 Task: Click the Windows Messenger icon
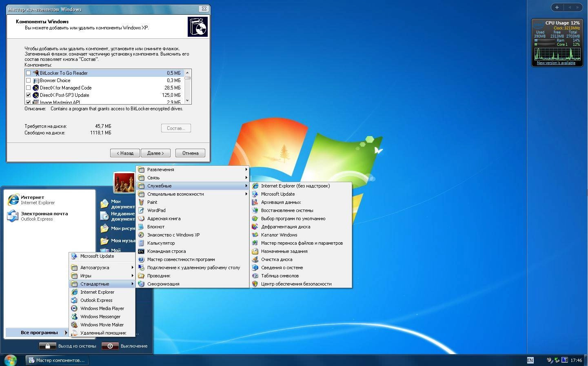[x=74, y=317]
